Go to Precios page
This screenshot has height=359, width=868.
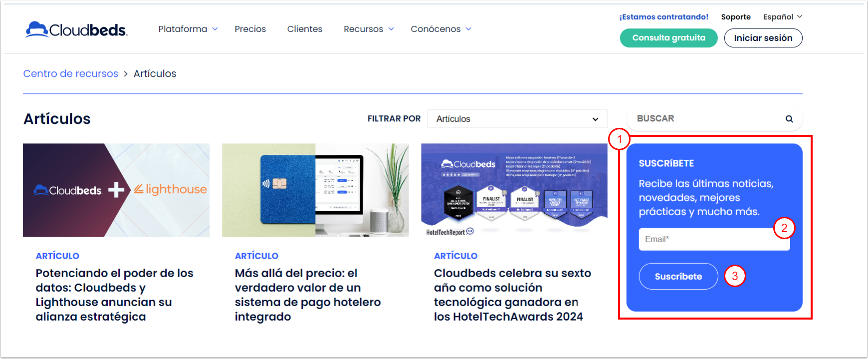[250, 29]
